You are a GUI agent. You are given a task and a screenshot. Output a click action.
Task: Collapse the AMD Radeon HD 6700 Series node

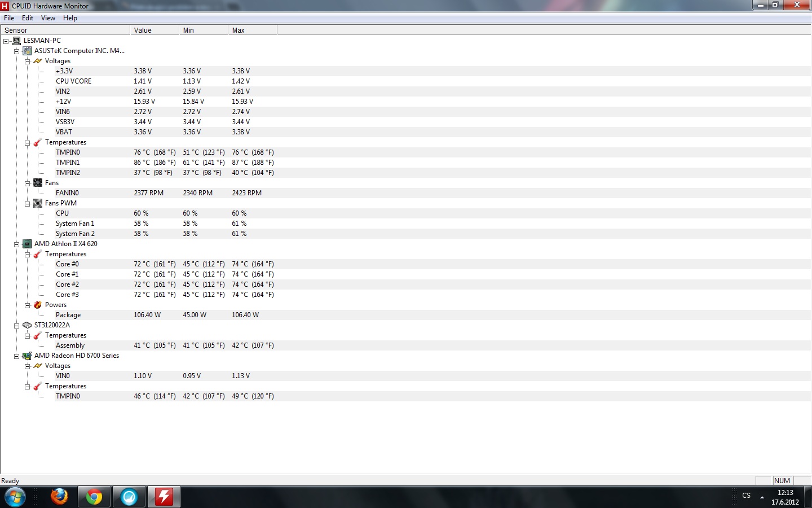pos(16,356)
